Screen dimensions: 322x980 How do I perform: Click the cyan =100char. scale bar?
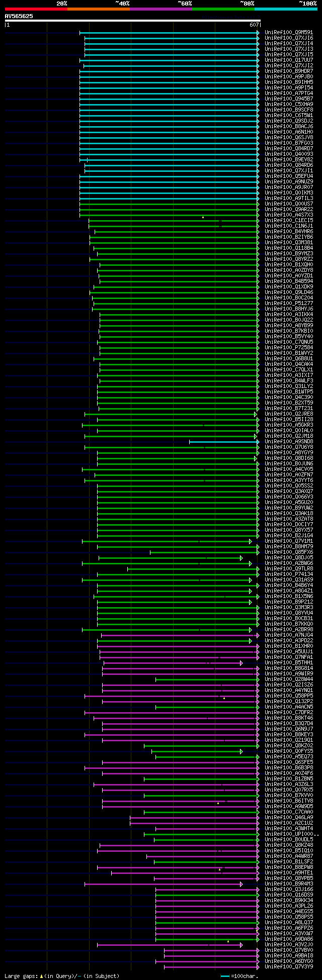[x=225, y=976]
